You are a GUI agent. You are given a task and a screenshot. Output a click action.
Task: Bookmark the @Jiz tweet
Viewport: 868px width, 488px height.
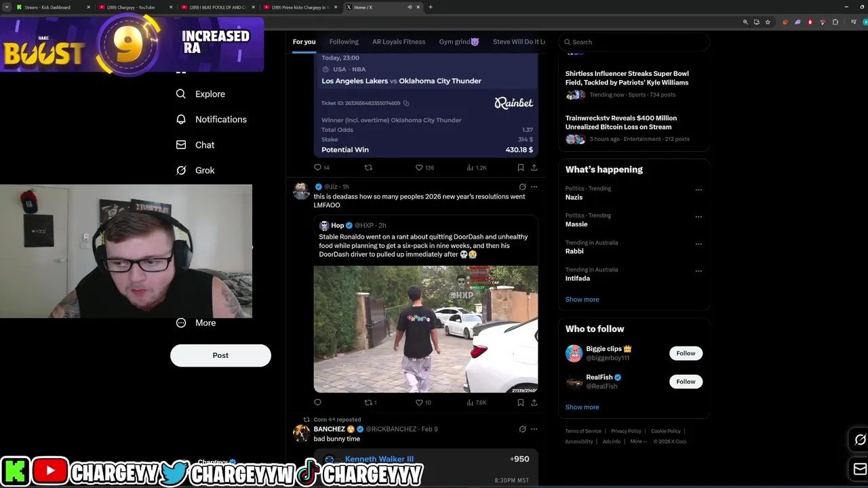click(x=521, y=403)
